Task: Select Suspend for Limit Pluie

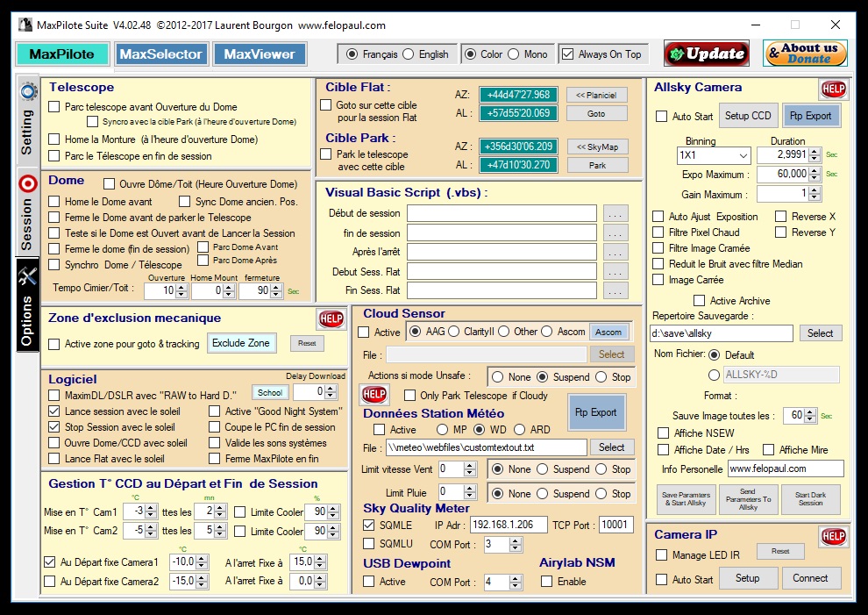Action: point(543,494)
